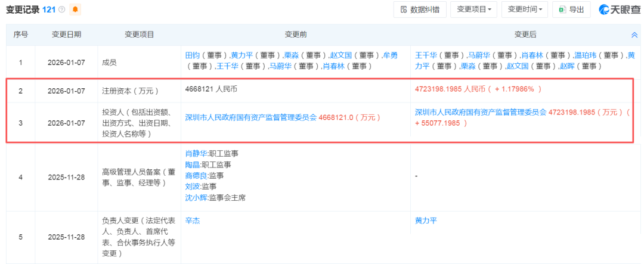
Task: Open 黄力平 link in row 1 变更前
Action: point(241,55)
